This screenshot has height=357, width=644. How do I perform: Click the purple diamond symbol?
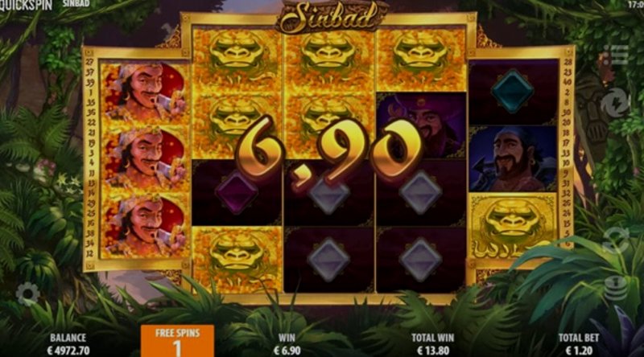pyautogui.click(x=237, y=192)
